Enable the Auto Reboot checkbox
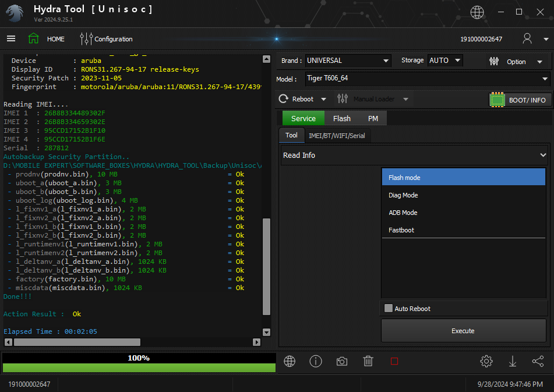 click(x=389, y=308)
